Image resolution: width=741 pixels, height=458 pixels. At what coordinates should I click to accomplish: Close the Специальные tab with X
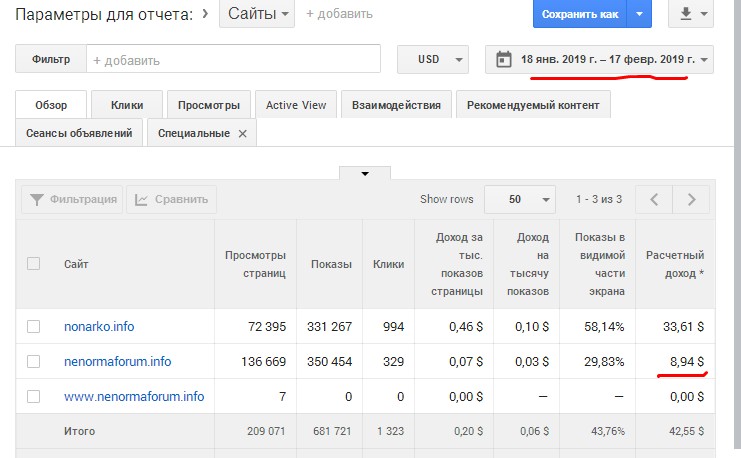pos(242,133)
